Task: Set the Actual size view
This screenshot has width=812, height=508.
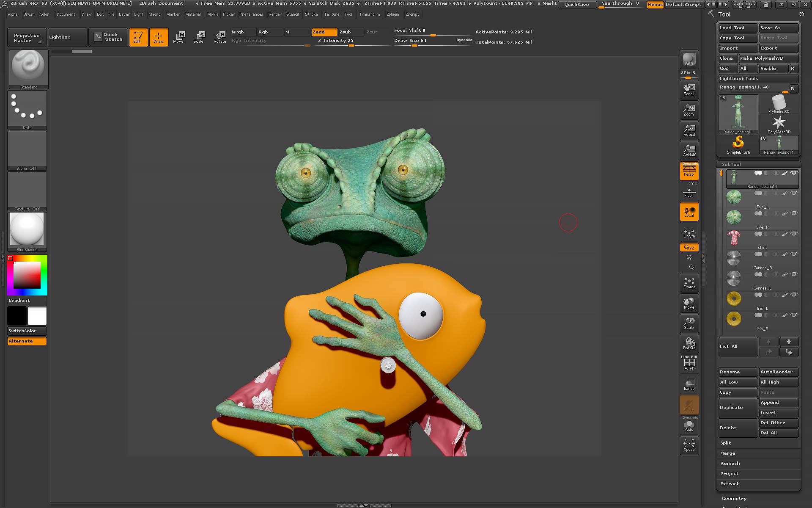Action: (x=689, y=130)
